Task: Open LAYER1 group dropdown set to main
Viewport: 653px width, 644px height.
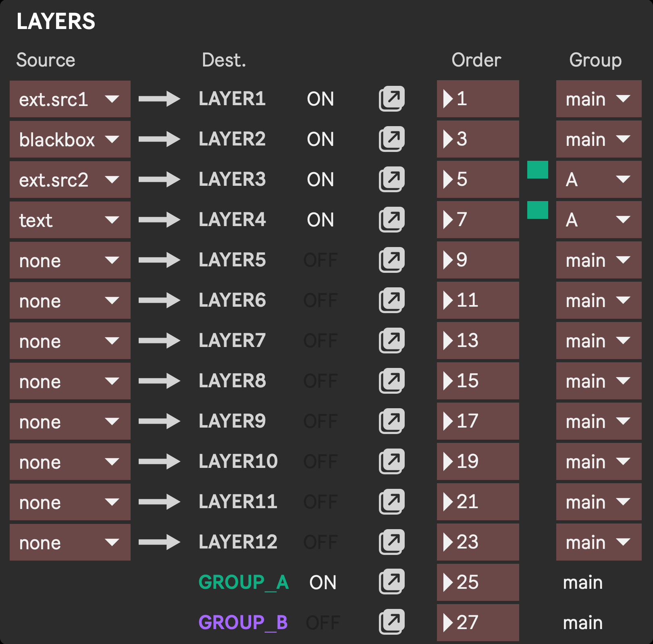Action: pyautogui.click(x=599, y=99)
